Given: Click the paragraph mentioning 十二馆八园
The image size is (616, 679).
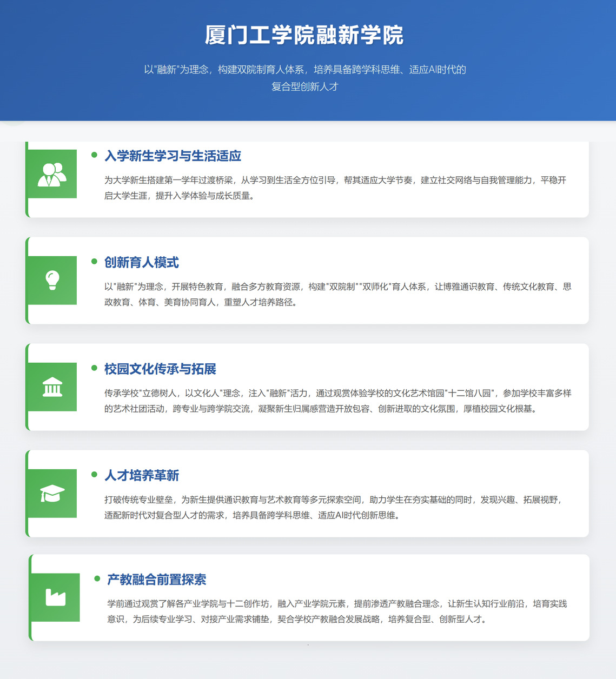Looking at the screenshot, I should pyautogui.click(x=337, y=401).
